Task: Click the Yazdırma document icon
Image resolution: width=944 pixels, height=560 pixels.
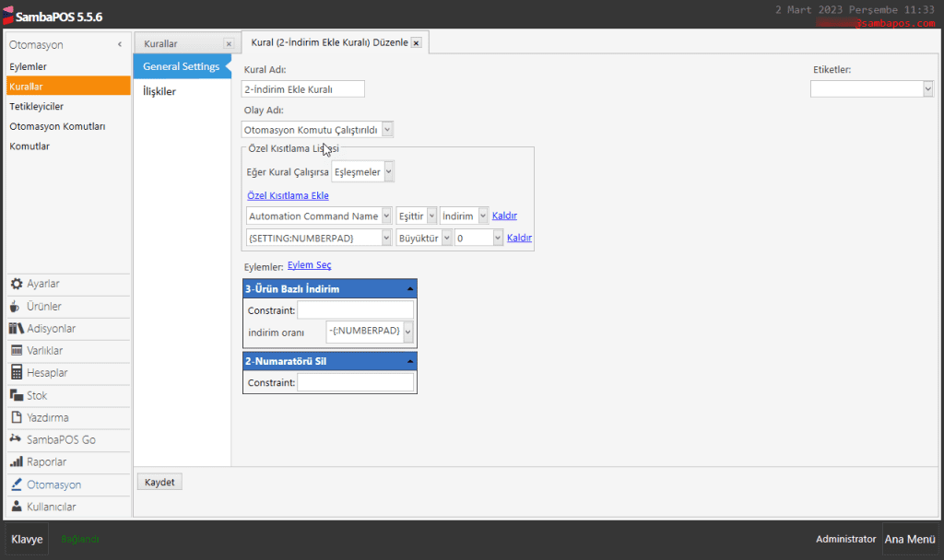Action: tap(17, 417)
